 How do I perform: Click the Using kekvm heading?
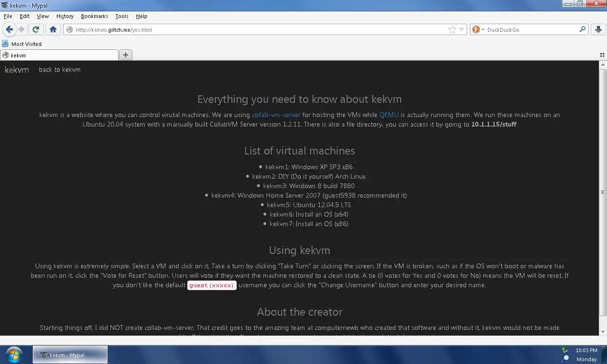click(x=299, y=250)
